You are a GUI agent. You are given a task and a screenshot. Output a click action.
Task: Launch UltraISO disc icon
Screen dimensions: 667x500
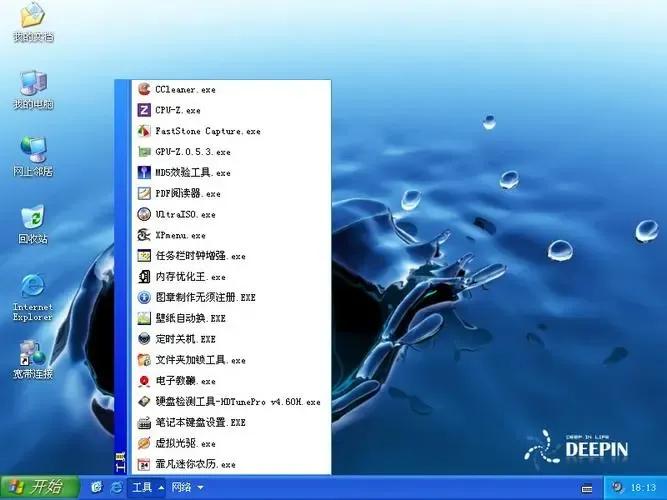click(144, 214)
